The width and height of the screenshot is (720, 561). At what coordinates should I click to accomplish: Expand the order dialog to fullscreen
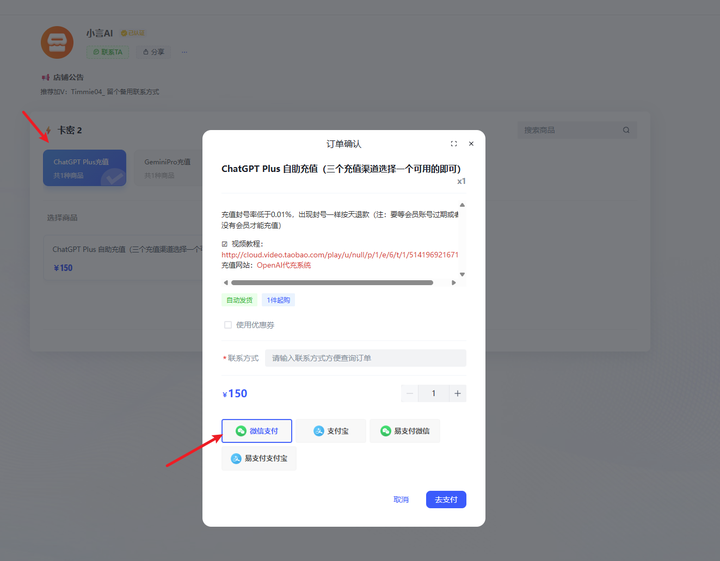pos(454,144)
